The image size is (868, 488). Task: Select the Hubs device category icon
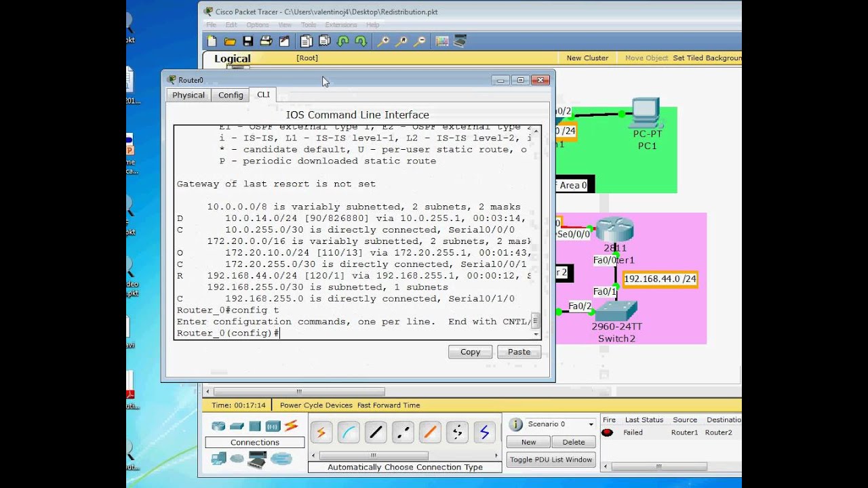pyautogui.click(x=255, y=426)
